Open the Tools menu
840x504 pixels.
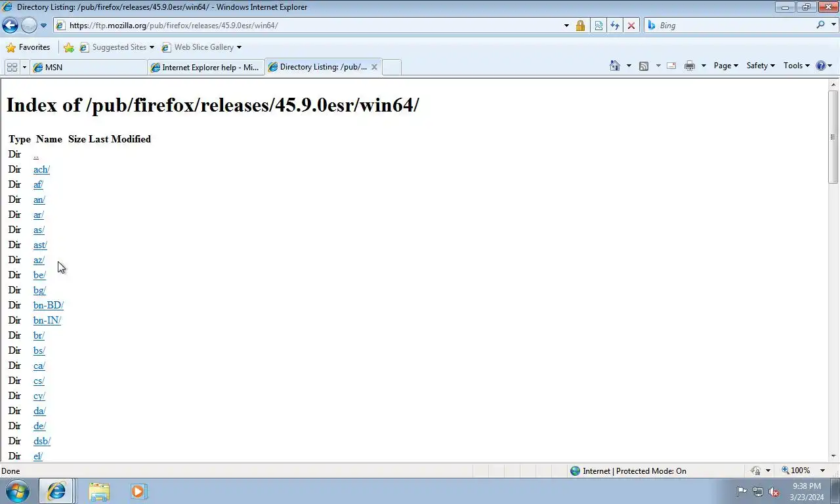797,66
